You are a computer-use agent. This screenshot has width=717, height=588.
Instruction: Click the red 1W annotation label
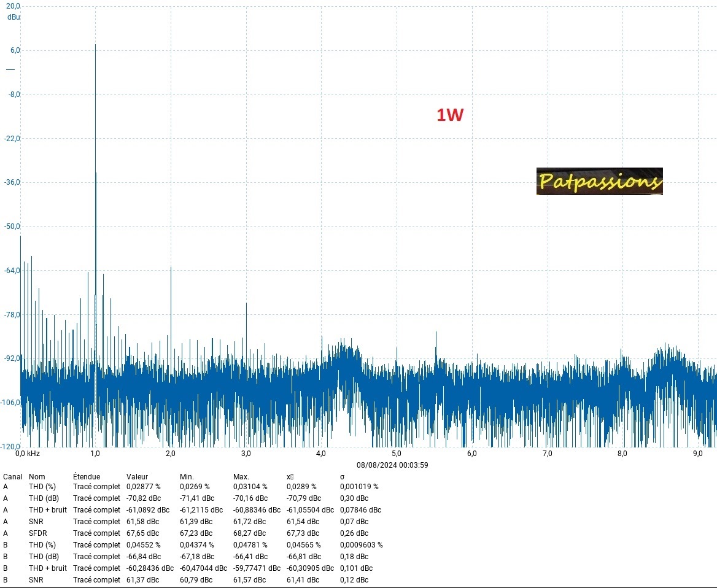click(449, 115)
